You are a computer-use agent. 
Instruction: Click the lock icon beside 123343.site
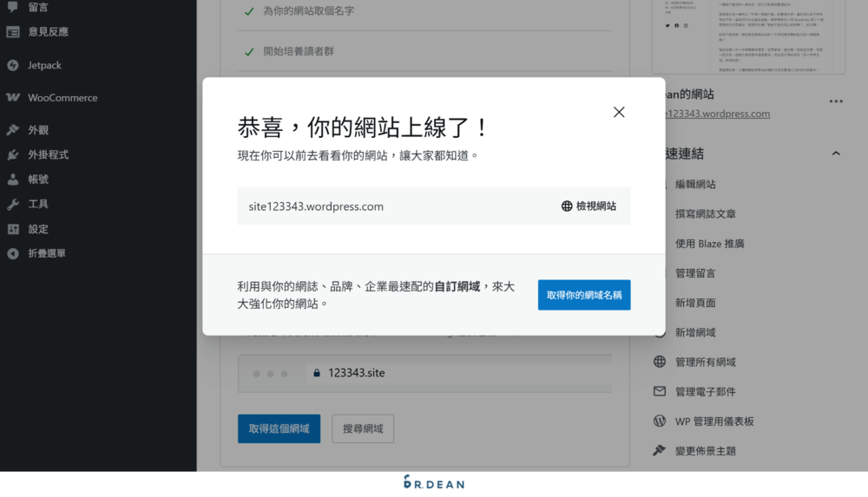(x=317, y=373)
